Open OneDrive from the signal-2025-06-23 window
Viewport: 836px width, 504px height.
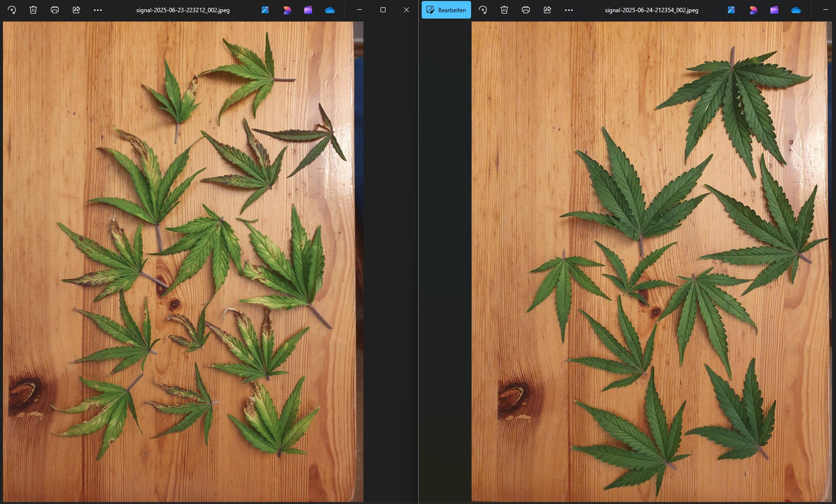click(x=330, y=10)
